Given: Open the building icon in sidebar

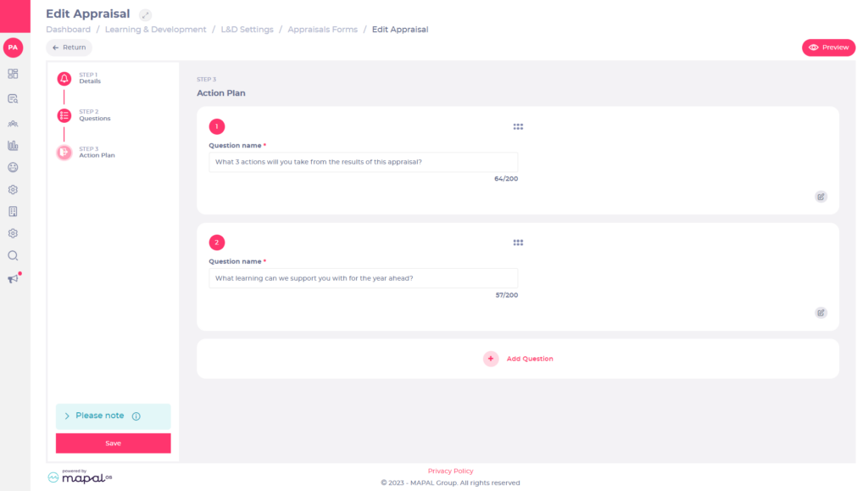Looking at the screenshot, I should (13, 211).
